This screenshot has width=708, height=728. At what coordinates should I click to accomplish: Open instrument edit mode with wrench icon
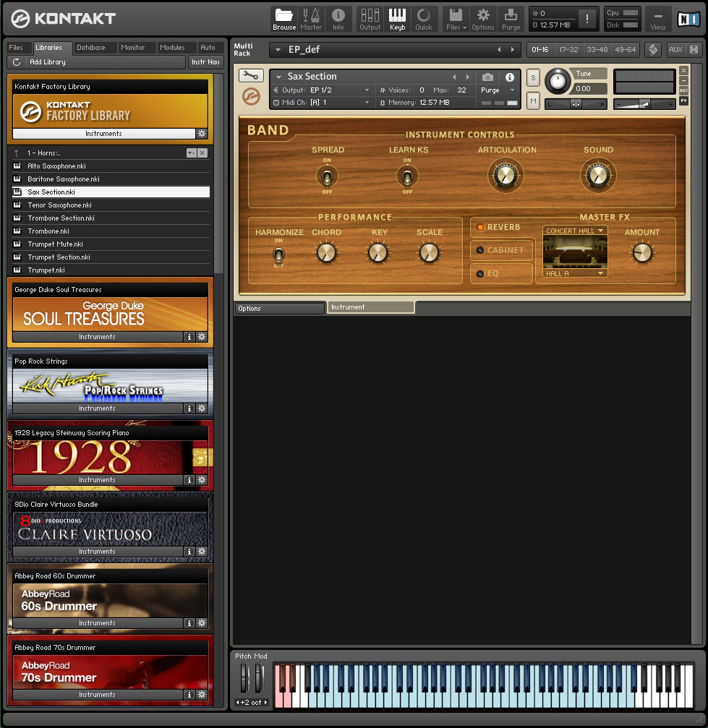pyautogui.click(x=252, y=75)
